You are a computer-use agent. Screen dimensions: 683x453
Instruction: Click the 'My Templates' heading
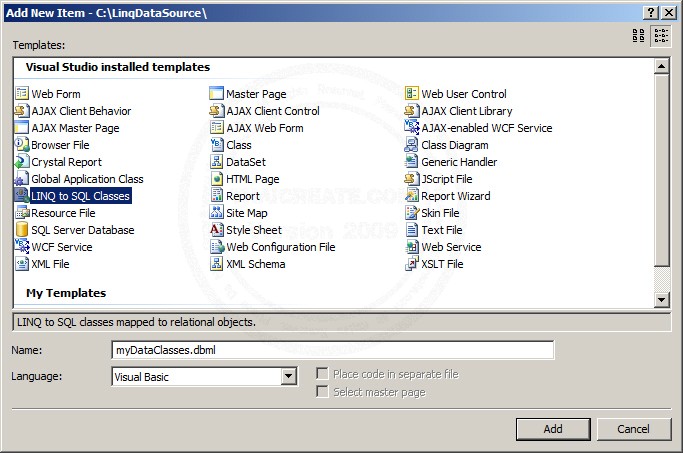point(66,293)
